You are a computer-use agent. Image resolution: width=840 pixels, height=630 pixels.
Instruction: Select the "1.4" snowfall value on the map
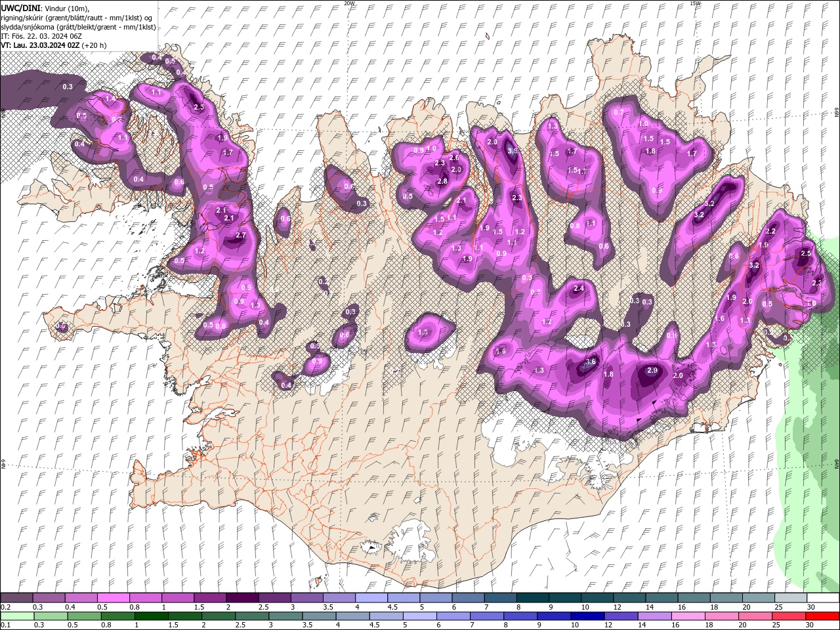coord(110,98)
